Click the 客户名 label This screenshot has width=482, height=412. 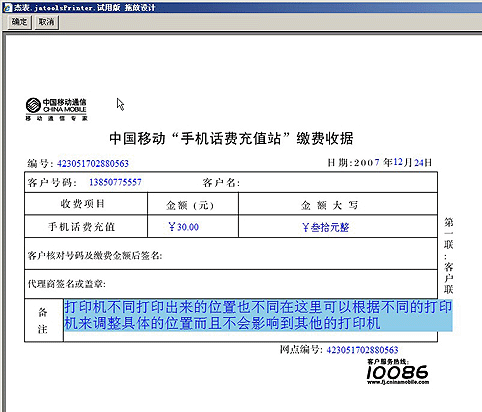(221, 183)
